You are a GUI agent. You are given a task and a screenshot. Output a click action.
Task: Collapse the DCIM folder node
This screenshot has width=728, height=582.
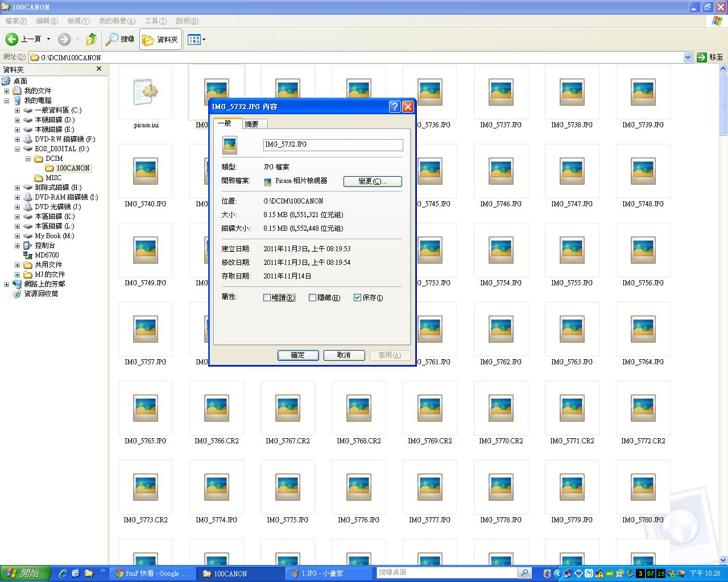click(x=27, y=159)
